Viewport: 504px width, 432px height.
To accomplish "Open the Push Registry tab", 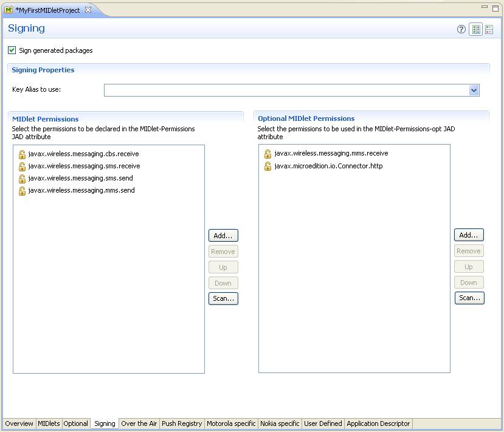I will tap(181, 423).
